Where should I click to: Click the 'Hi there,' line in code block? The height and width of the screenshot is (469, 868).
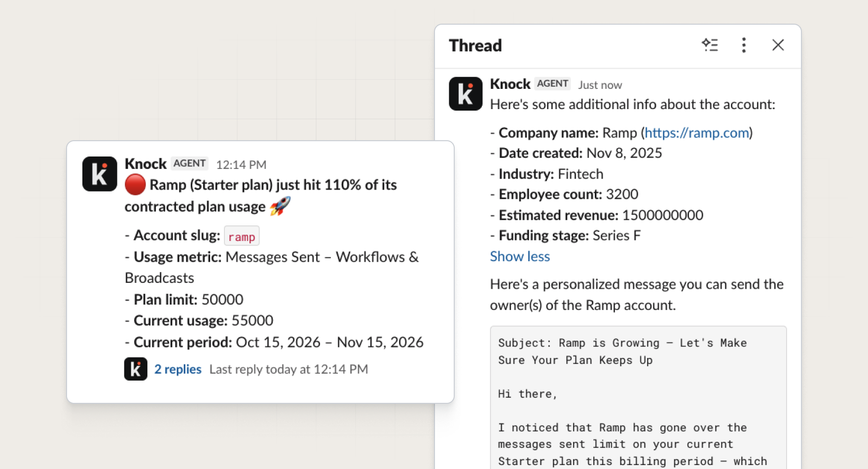click(x=527, y=394)
